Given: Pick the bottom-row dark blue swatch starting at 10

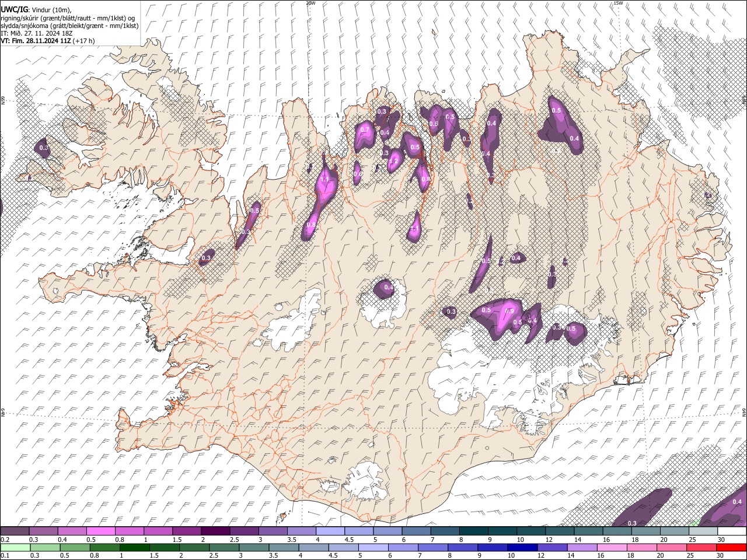Looking at the screenshot, I should (x=522, y=548).
